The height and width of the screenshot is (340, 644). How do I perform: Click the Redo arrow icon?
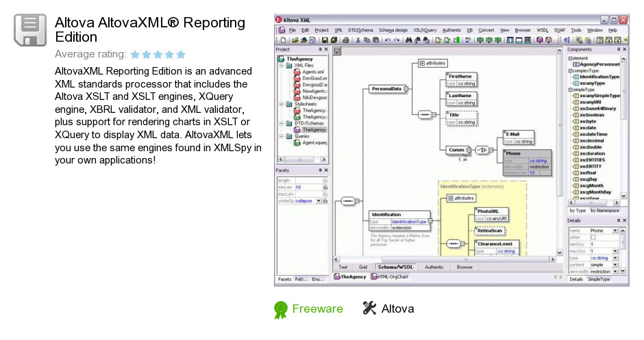(397, 40)
